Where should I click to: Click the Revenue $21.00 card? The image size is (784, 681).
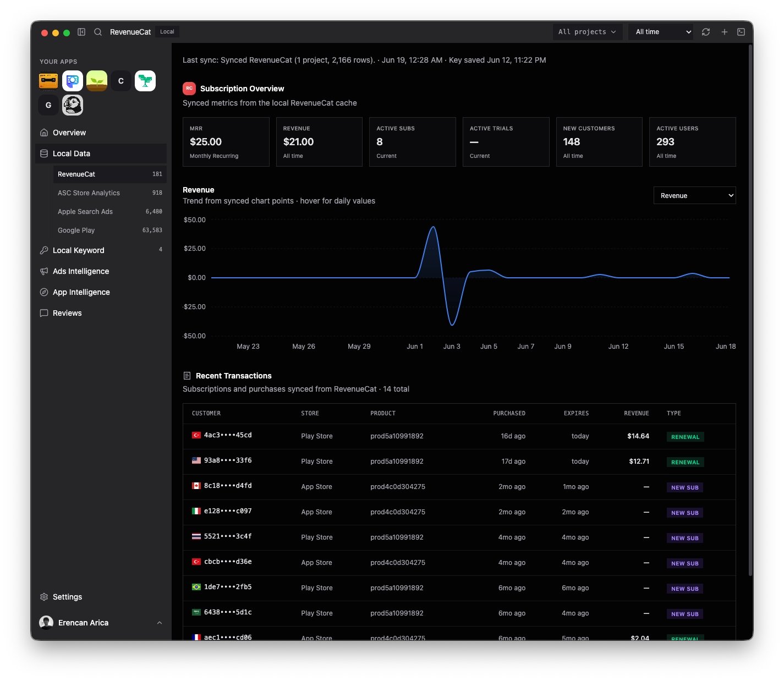click(x=319, y=142)
